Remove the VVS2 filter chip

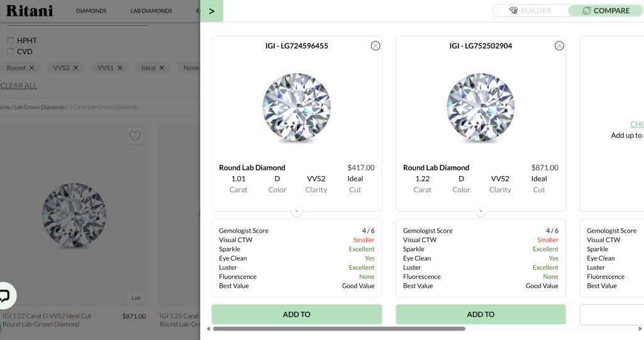click(75, 68)
